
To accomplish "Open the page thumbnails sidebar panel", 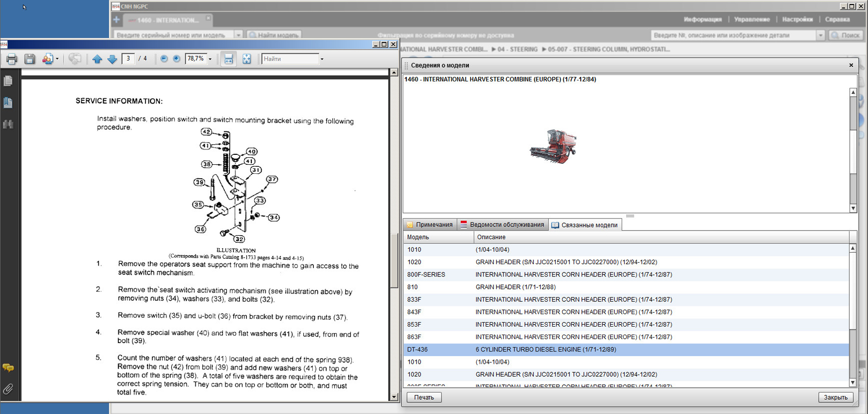I will pyautogui.click(x=8, y=81).
